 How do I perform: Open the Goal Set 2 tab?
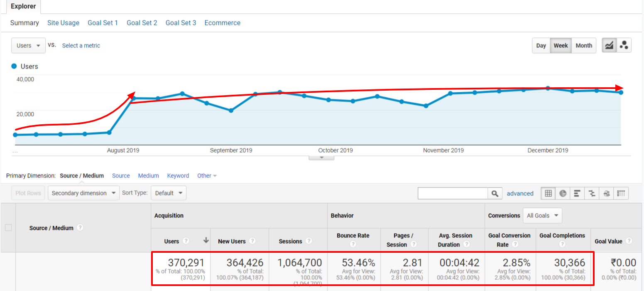point(142,23)
